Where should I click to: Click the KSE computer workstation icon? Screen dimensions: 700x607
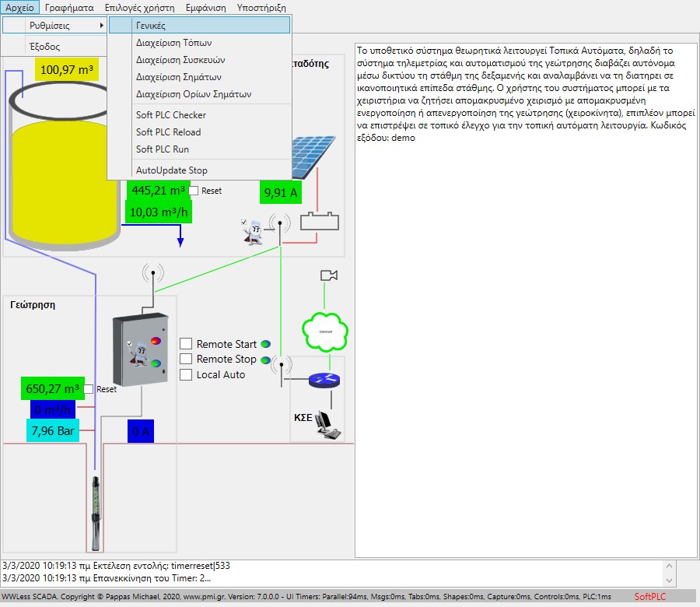[331, 426]
